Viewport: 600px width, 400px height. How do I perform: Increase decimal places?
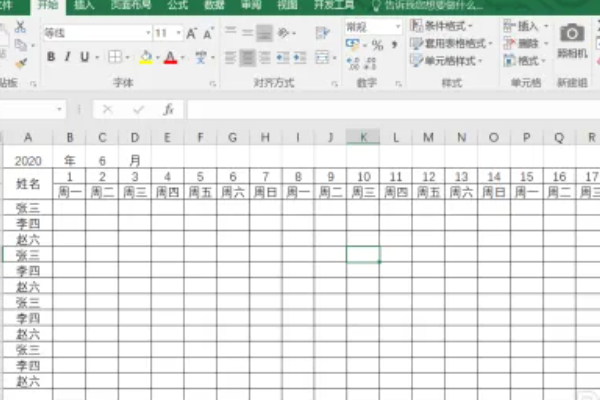click(x=353, y=63)
